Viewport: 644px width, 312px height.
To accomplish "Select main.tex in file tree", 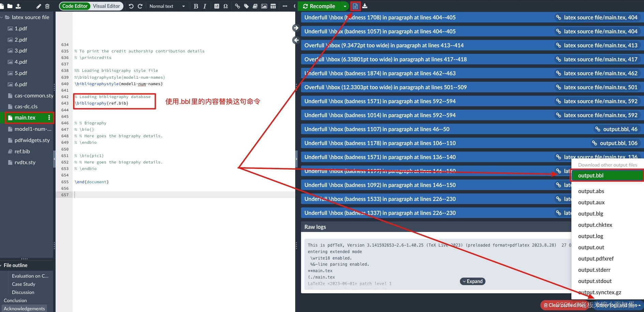I will point(25,118).
